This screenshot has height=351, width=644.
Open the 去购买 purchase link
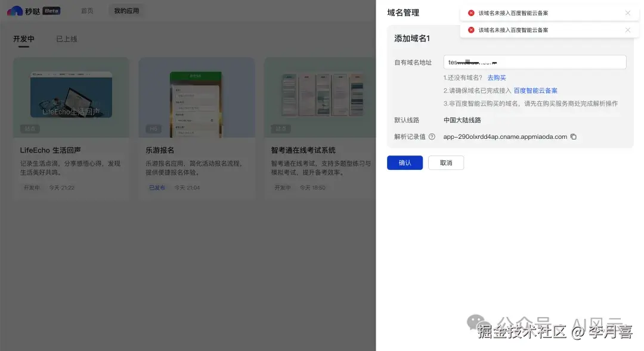tap(497, 77)
